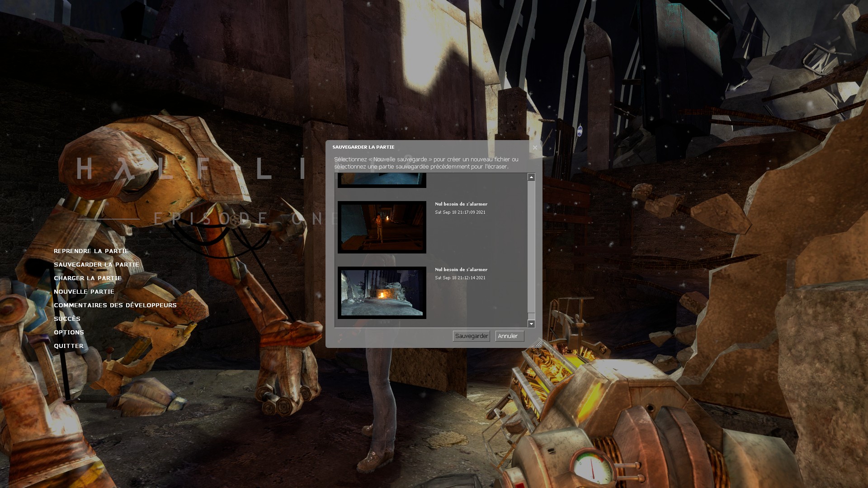Select Charger la partie
This screenshot has width=868, height=488.
[x=88, y=278]
